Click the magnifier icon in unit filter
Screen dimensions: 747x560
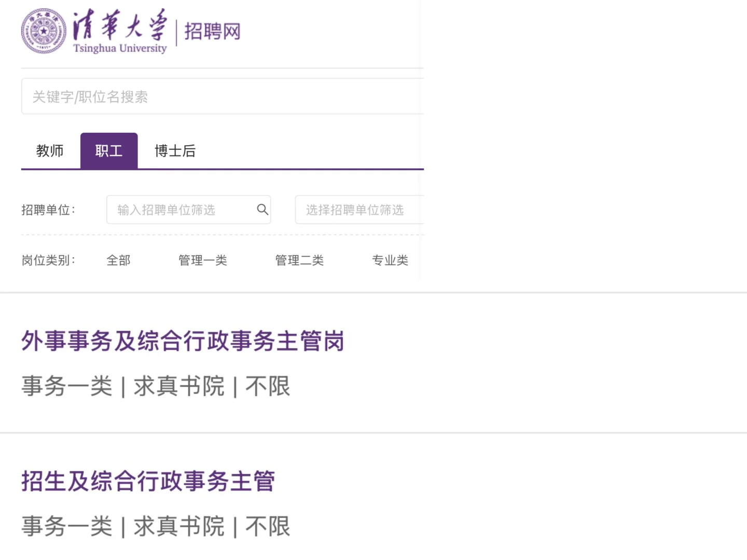pyautogui.click(x=262, y=209)
